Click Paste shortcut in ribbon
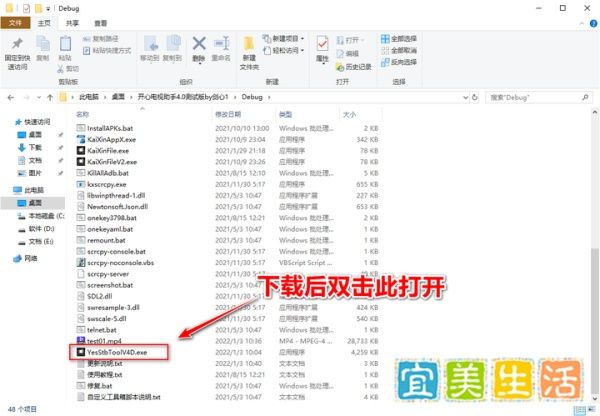Screen dimensions: 600x416 coord(107,51)
